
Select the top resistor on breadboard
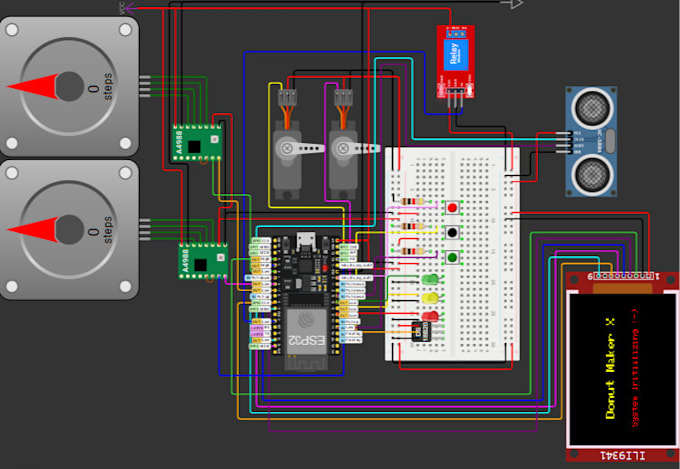[412, 201]
